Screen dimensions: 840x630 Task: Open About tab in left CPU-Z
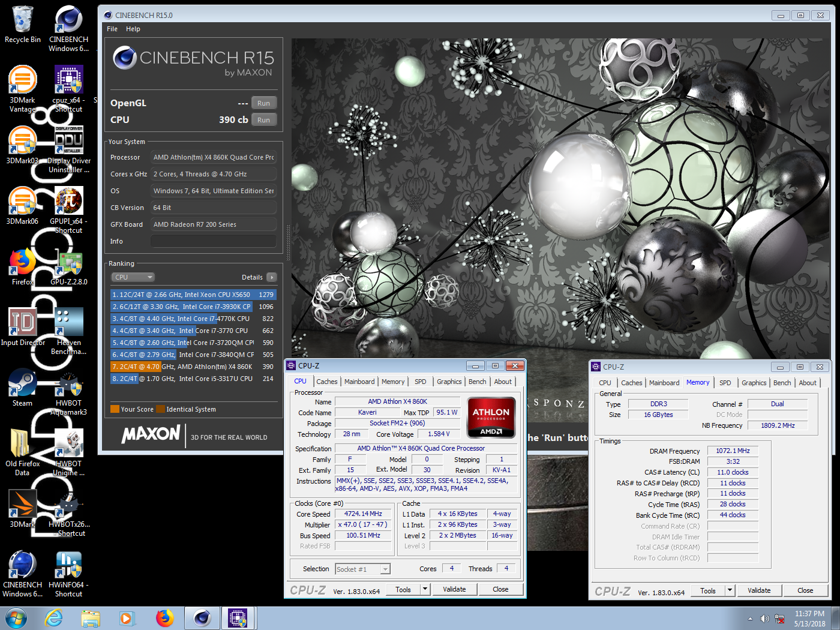[x=503, y=382]
